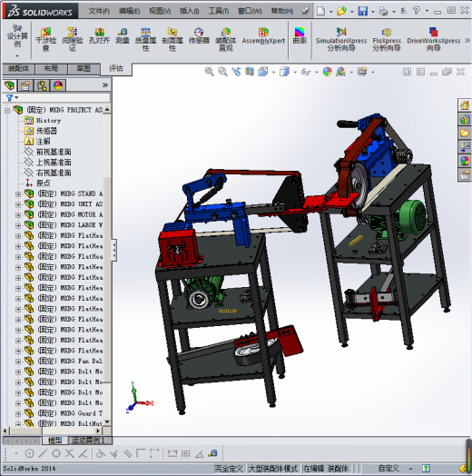The width and height of the screenshot is (472, 476).
Task: Click 自定义 in the status bar
Action: pos(388,469)
